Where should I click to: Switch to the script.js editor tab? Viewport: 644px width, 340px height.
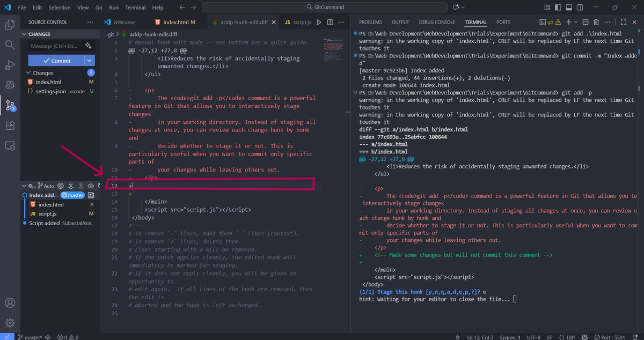click(x=297, y=23)
